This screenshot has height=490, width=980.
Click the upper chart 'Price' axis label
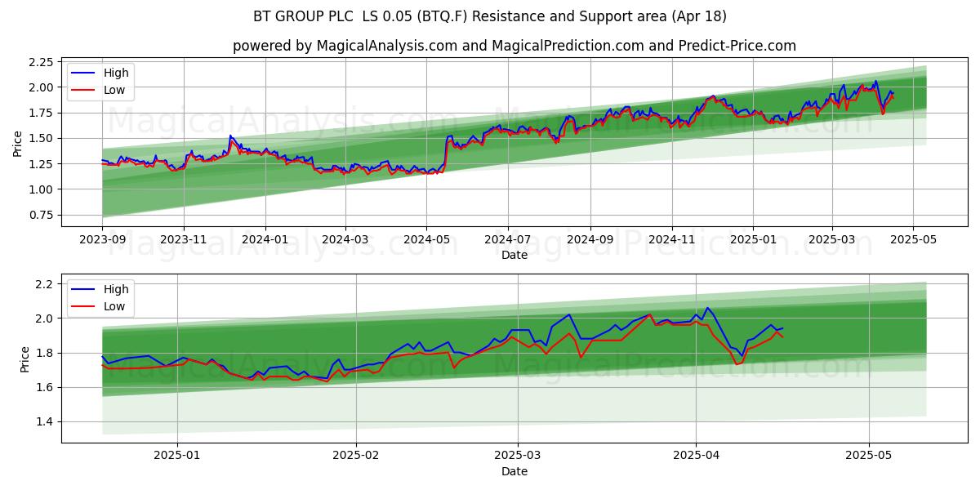point(18,142)
